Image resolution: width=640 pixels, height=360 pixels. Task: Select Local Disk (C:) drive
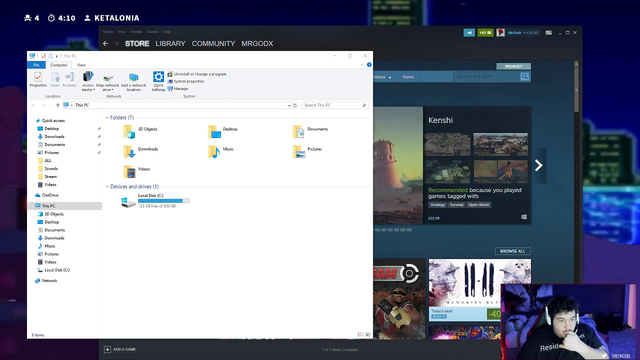coord(155,200)
